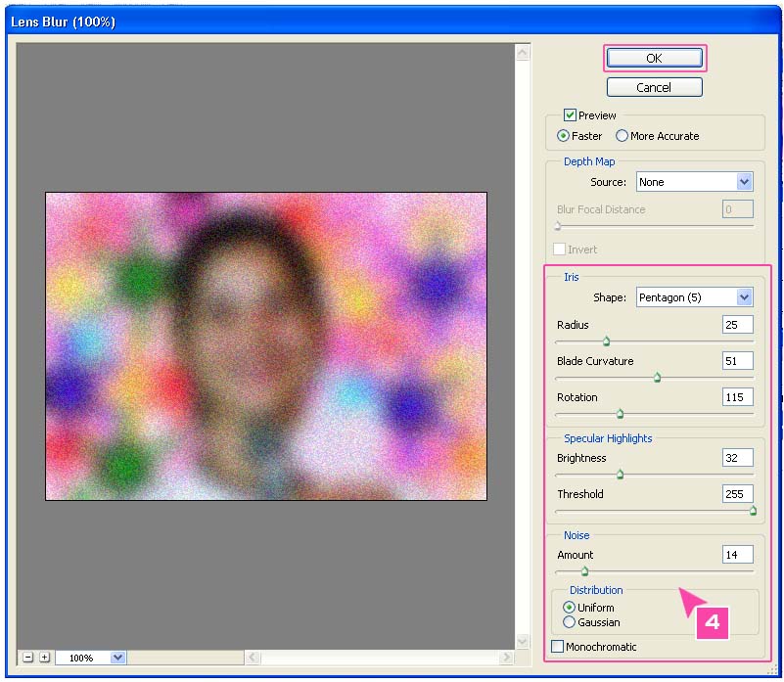Click the Radius value input field
784x682 pixels.
click(737, 325)
